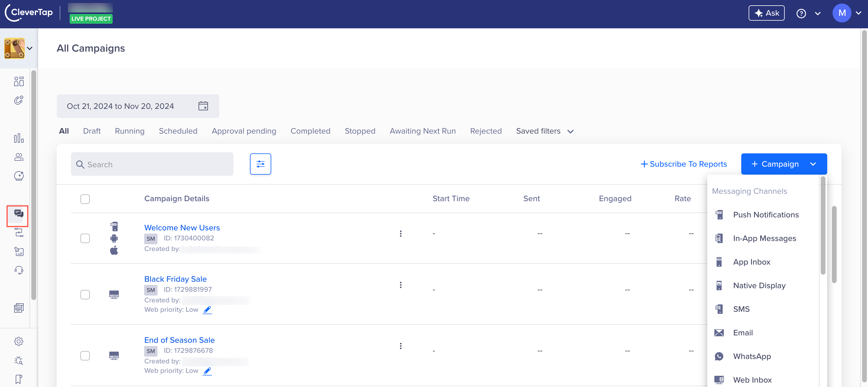868x387 pixels.
Task: Open the Segments icon in sidebar
Action: tap(19, 157)
